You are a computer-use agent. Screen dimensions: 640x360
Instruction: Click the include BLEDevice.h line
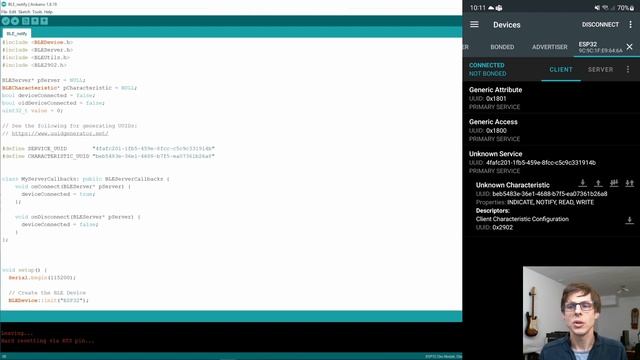38,42
